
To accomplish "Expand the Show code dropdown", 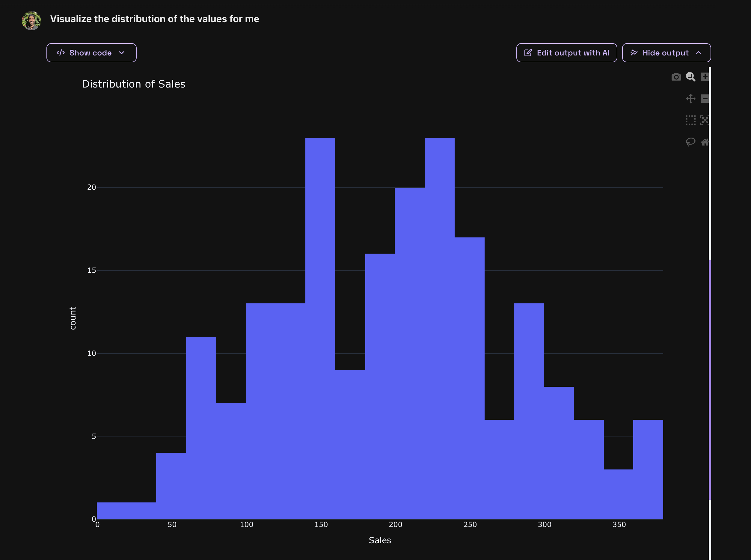I will [x=91, y=53].
